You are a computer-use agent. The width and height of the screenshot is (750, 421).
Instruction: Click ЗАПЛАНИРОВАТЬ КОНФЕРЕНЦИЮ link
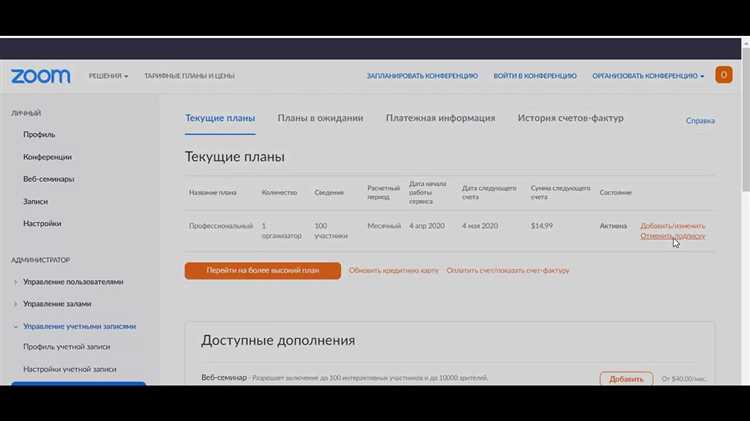click(x=422, y=76)
